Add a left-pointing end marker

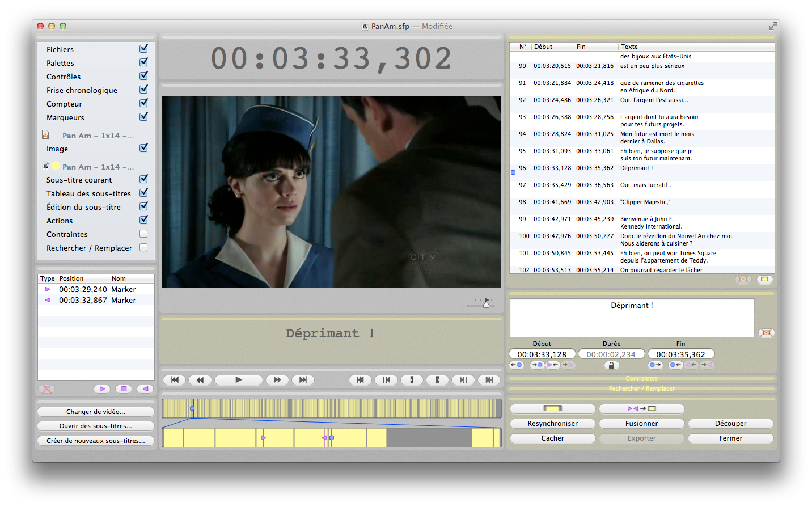tap(145, 389)
